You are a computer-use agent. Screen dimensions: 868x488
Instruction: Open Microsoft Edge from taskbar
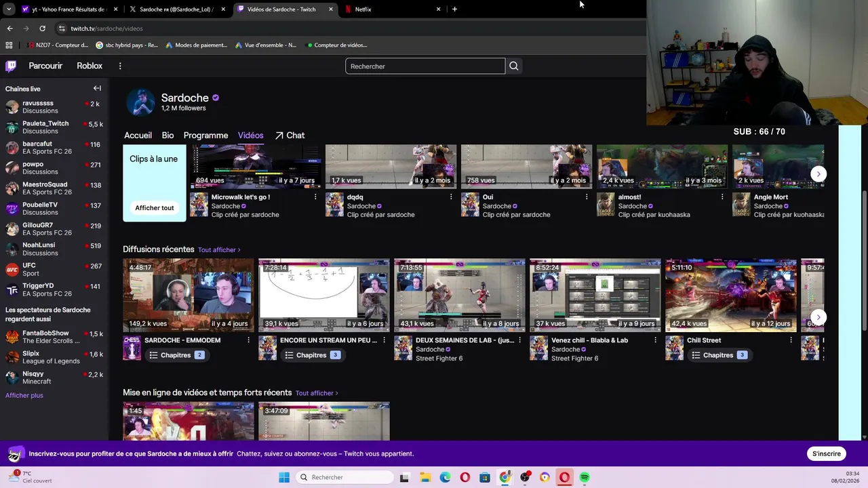445,477
